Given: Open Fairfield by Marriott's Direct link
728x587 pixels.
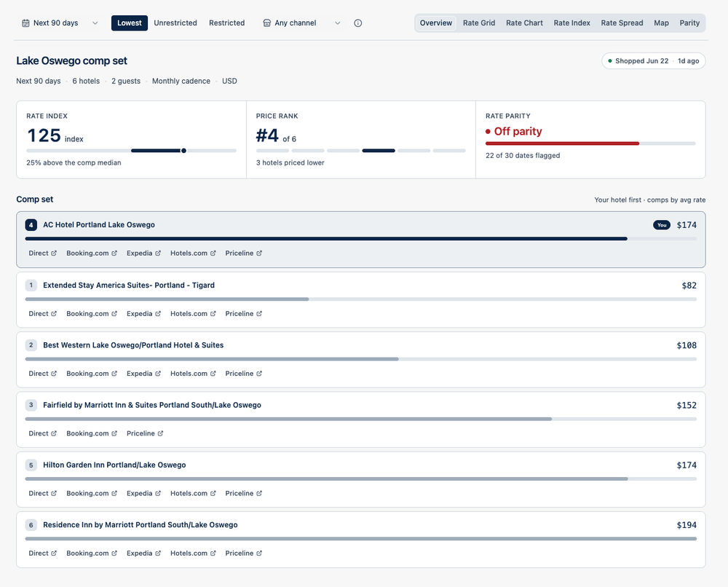Looking at the screenshot, I should (x=43, y=433).
